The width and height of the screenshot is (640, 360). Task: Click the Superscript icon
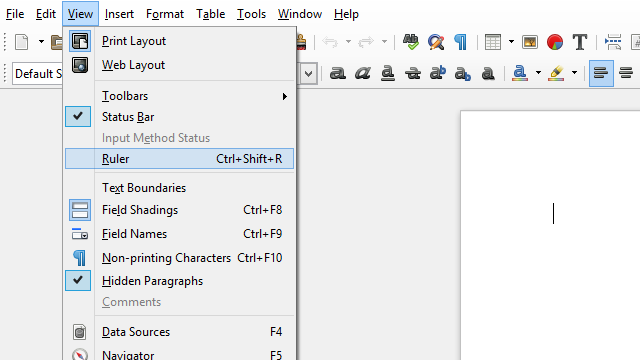click(438, 73)
